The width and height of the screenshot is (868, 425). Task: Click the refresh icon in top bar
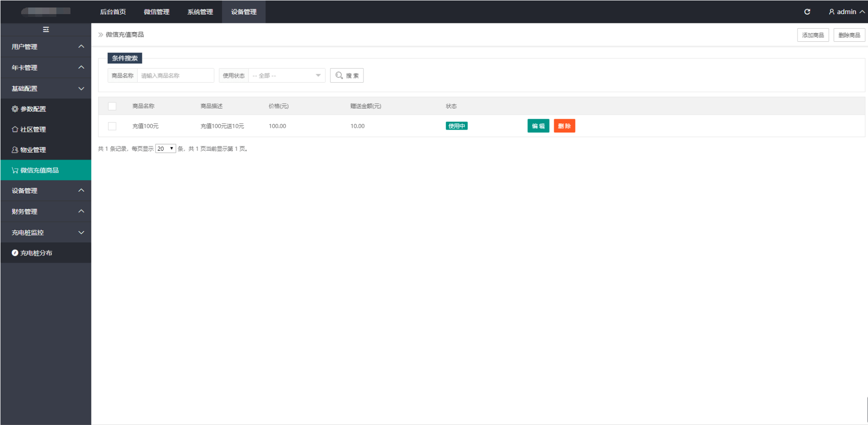coord(807,12)
